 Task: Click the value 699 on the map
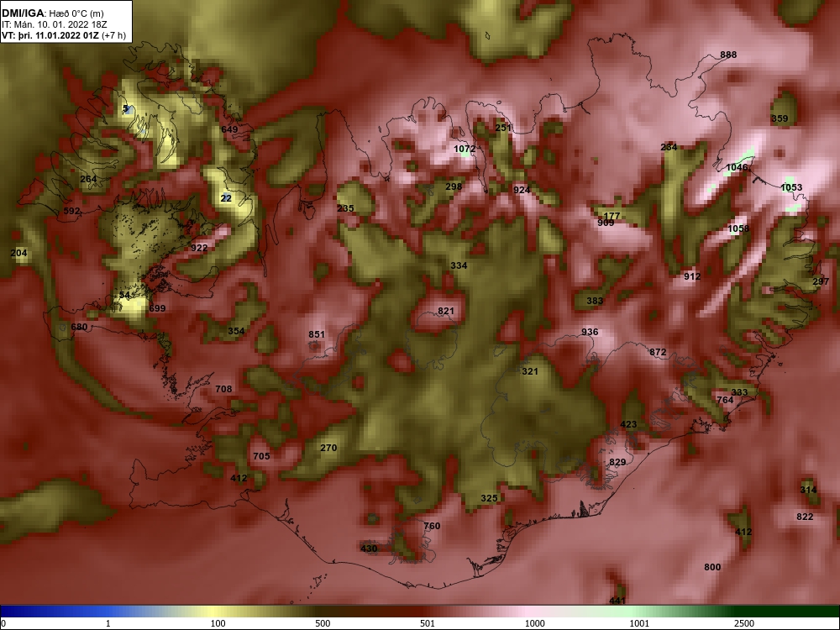point(158,308)
